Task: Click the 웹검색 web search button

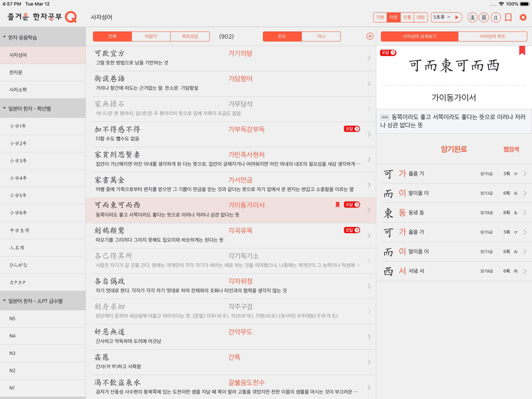Action: click(x=511, y=149)
